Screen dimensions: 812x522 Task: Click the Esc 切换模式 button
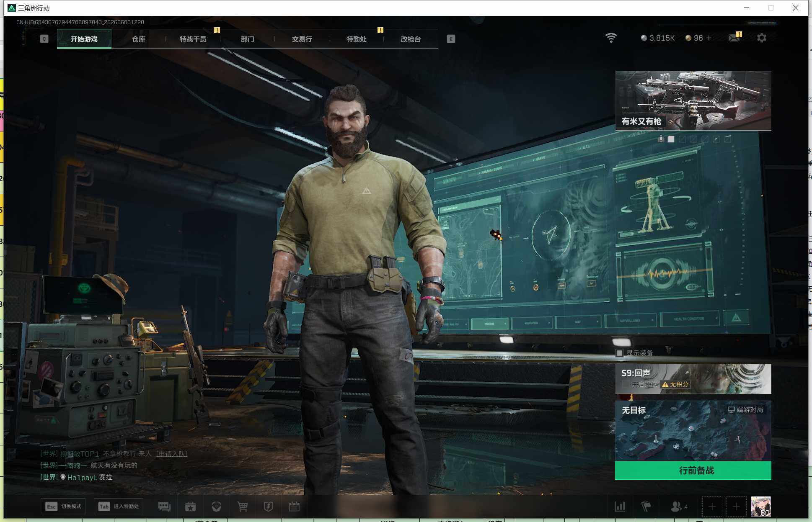pyautogui.click(x=63, y=507)
